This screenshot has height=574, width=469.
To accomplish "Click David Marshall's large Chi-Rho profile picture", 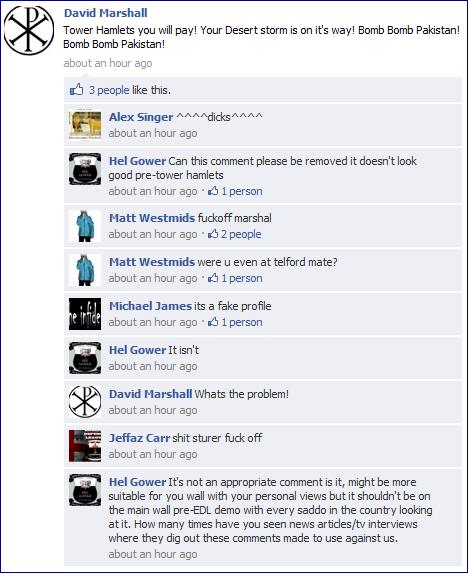I will tap(29, 30).
